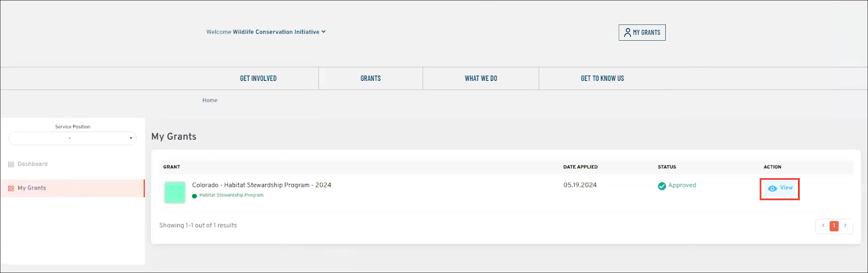Click the green dot beside Habitat Stewardship Program

coord(195,196)
